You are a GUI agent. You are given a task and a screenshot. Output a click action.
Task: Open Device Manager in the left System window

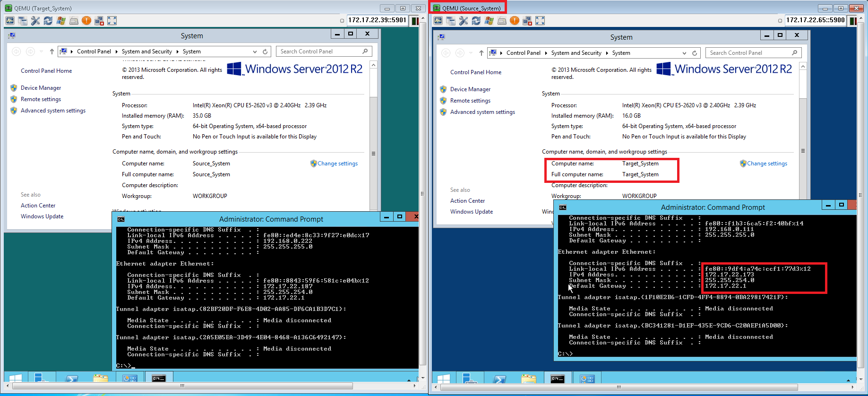point(41,88)
